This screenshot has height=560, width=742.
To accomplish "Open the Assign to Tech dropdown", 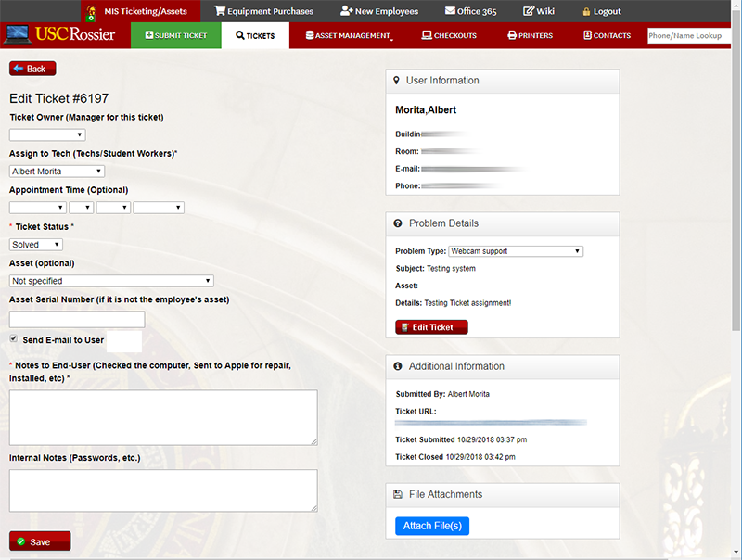I will click(57, 171).
